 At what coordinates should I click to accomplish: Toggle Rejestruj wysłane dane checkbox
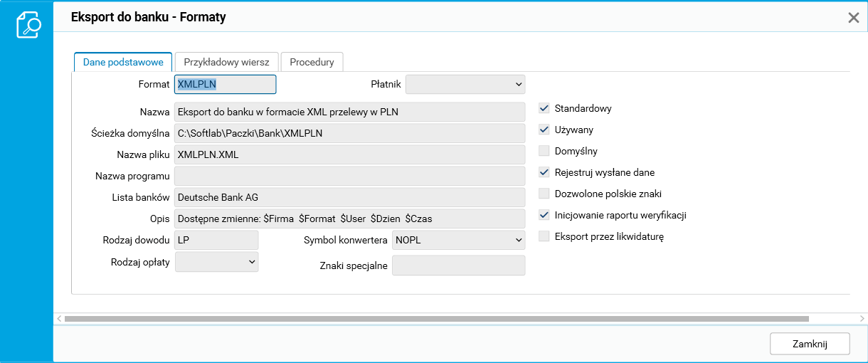tap(544, 172)
